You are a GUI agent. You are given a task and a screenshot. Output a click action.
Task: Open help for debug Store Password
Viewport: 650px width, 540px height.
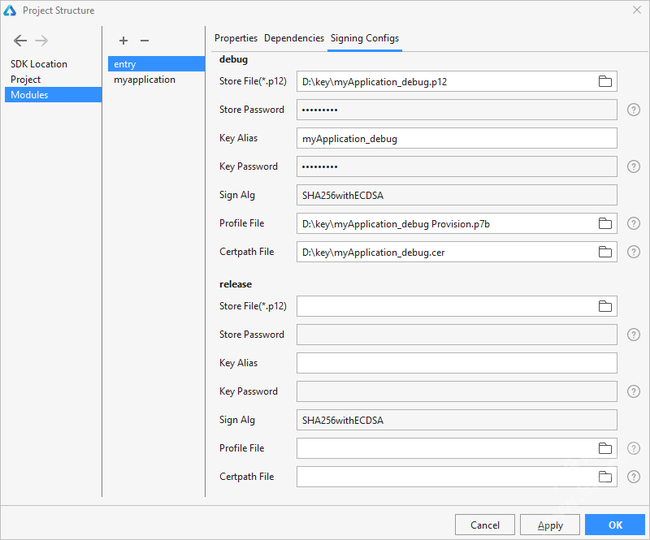click(633, 110)
